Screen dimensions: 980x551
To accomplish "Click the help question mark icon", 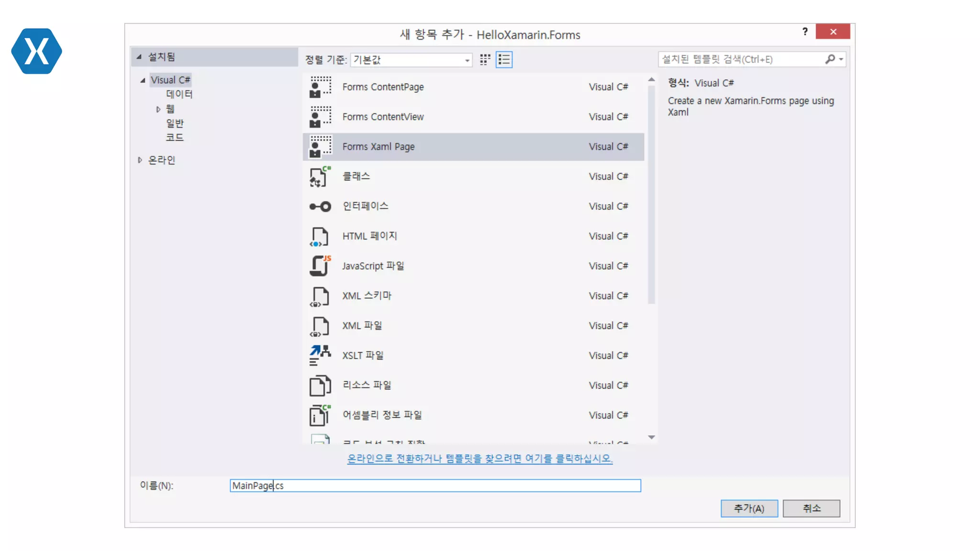I will click(x=805, y=32).
